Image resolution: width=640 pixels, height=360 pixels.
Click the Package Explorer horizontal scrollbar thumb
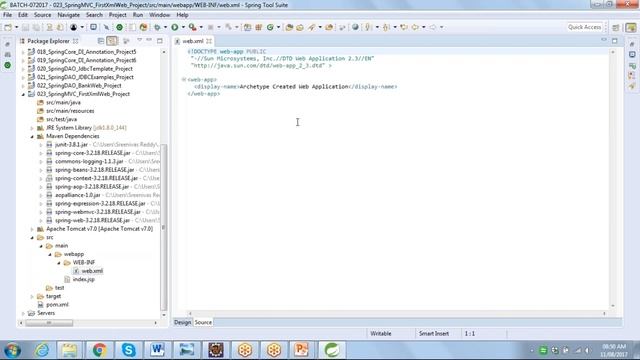[49, 323]
